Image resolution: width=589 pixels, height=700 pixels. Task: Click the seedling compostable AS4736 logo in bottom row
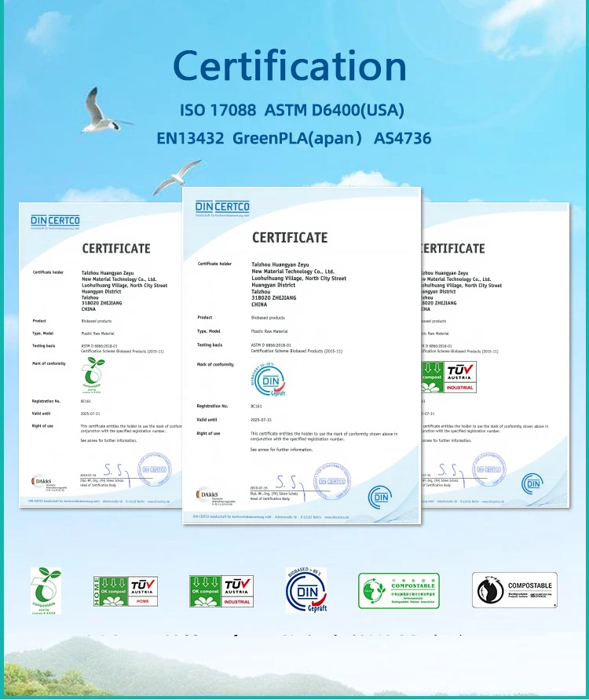click(x=46, y=591)
